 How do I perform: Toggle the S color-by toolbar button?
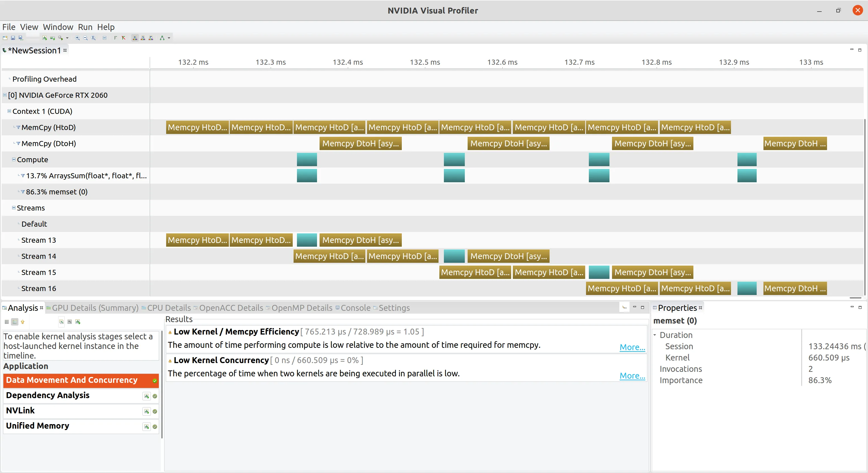143,38
